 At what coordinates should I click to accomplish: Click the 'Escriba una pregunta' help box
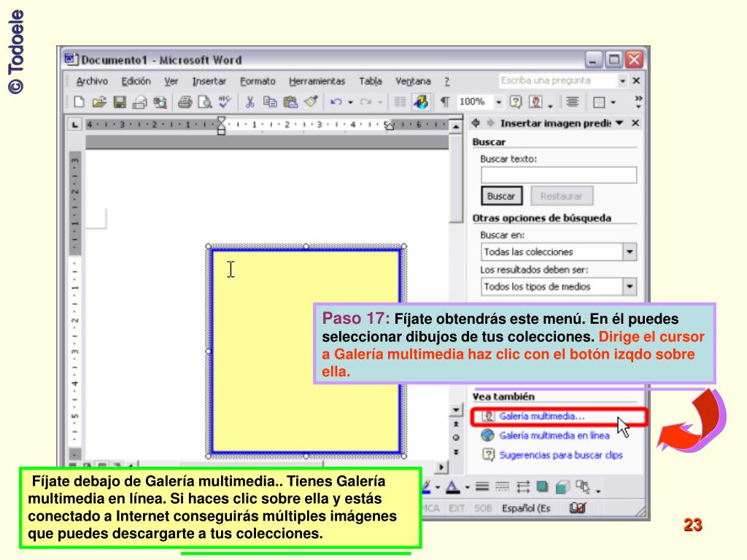coord(558,81)
